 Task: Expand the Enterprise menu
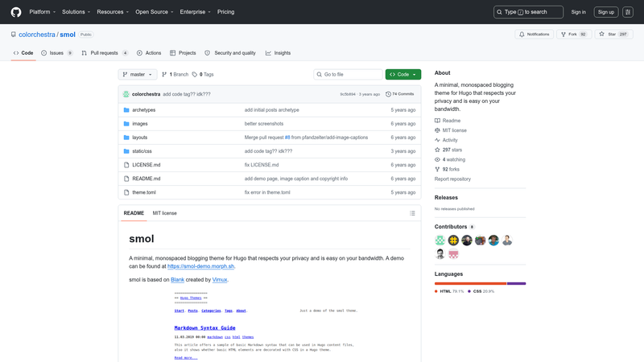(195, 12)
